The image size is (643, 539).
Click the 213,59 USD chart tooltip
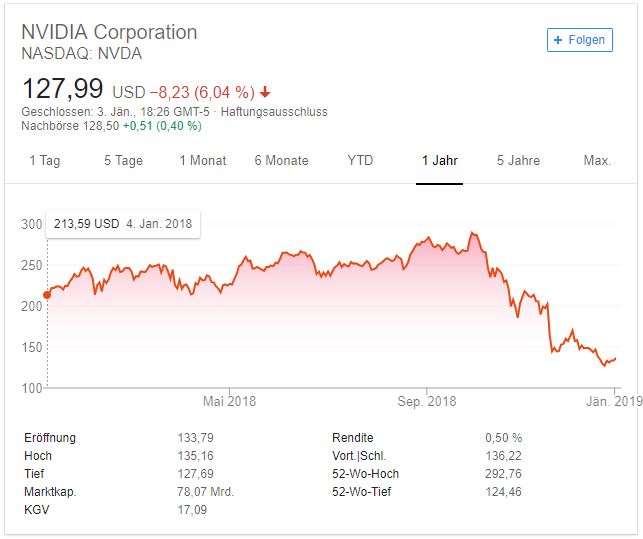[123, 223]
